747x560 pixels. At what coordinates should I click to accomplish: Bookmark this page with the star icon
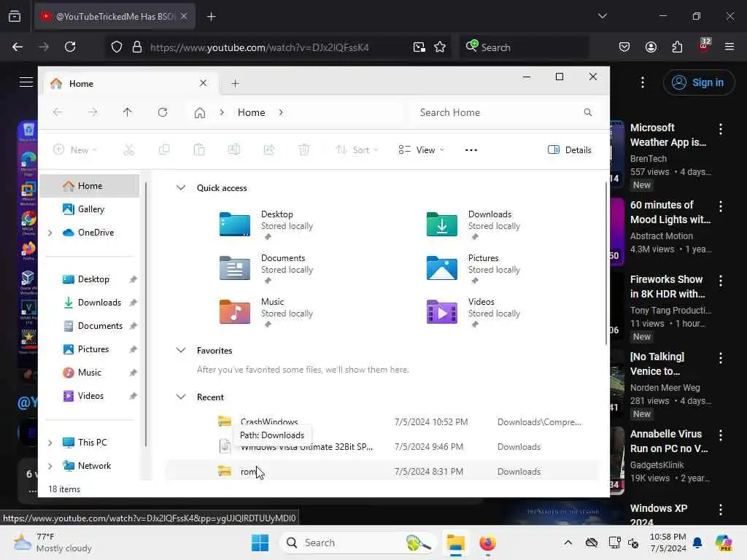pos(440,47)
